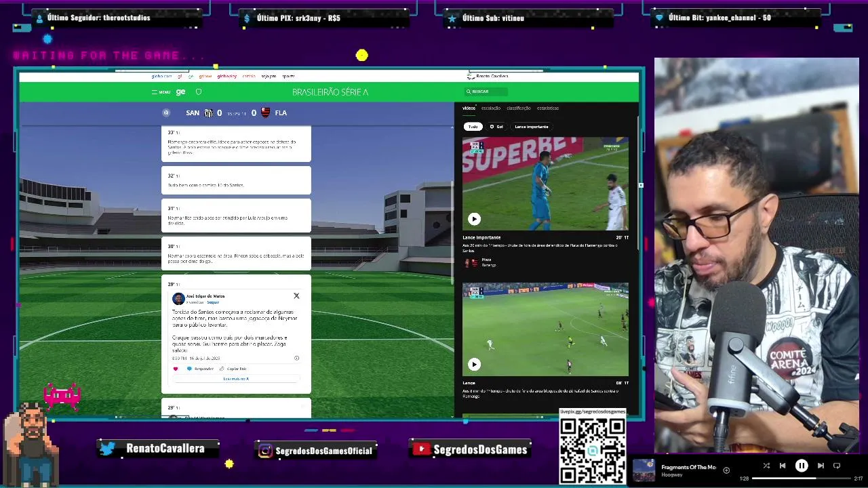Select the 'vídeos' tab

469,108
